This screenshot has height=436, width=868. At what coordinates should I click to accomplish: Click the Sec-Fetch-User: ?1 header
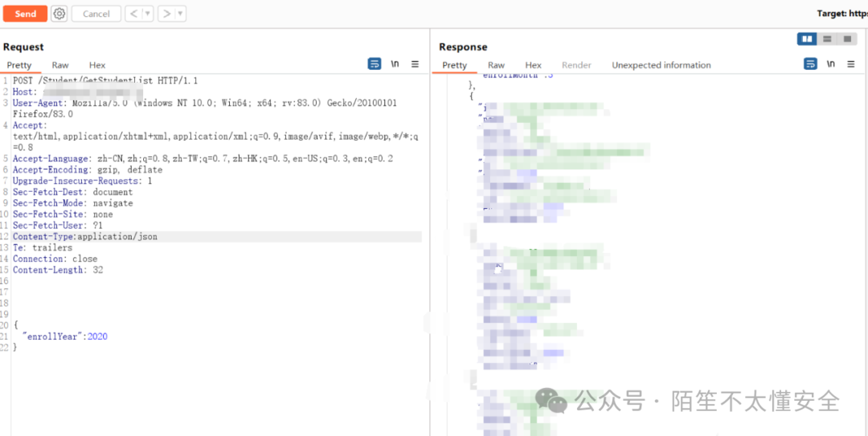tap(58, 225)
